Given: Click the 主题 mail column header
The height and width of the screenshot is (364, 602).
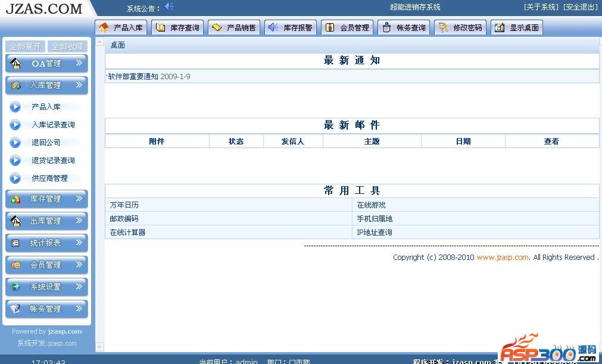Looking at the screenshot, I should 372,141.
